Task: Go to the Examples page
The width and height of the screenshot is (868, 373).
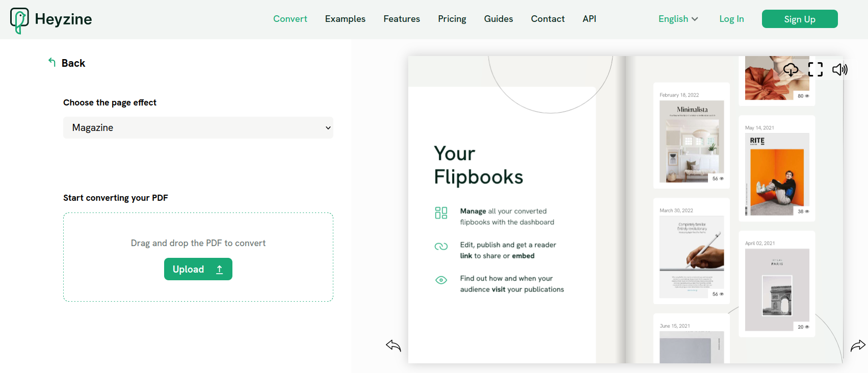Action: click(345, 19)
